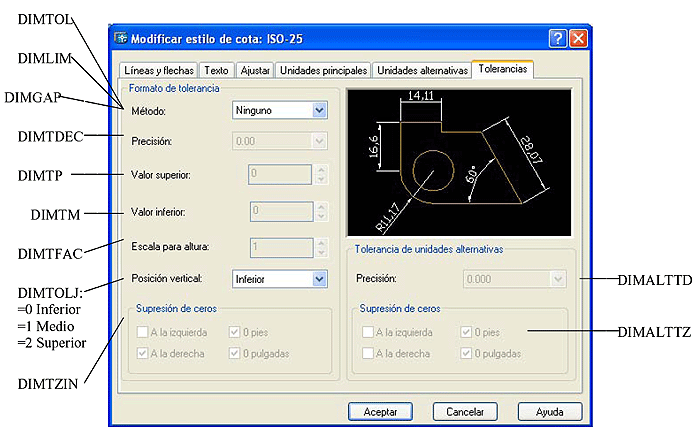Click the Escala para altura input field
700x447 pixels.
click(281, 247)
